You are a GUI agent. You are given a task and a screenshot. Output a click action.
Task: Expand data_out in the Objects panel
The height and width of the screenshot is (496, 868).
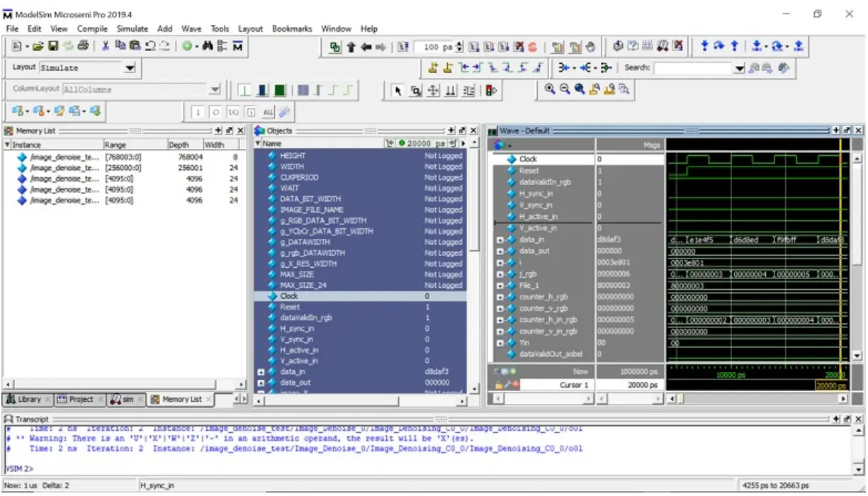coord(261,383)
